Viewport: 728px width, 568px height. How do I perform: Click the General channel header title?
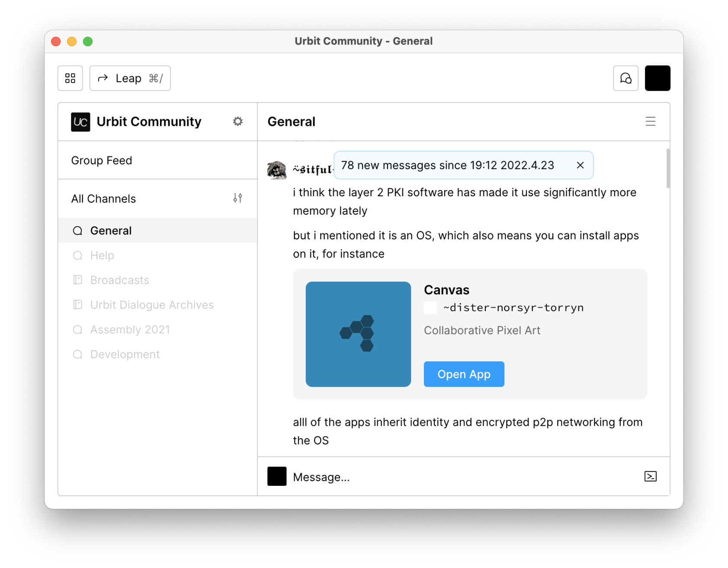(291, 121)
